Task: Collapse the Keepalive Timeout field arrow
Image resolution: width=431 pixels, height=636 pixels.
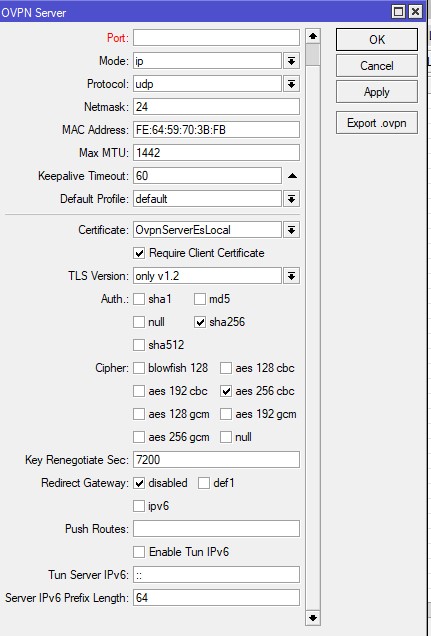Action: [292, 176]
